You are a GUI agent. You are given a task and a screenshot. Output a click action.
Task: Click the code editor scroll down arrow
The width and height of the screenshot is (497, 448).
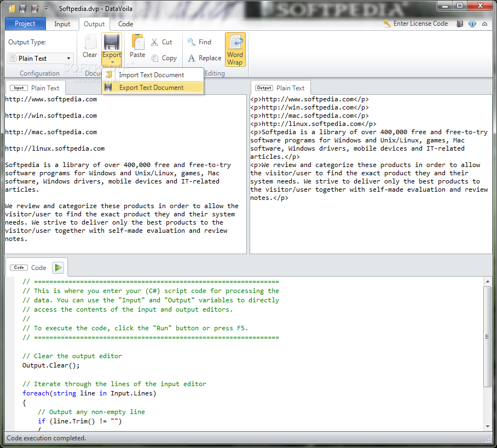coord(488,427)
